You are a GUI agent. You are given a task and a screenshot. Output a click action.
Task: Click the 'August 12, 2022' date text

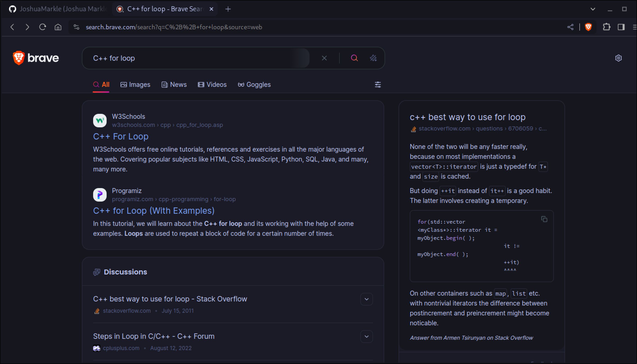(171, 348)
